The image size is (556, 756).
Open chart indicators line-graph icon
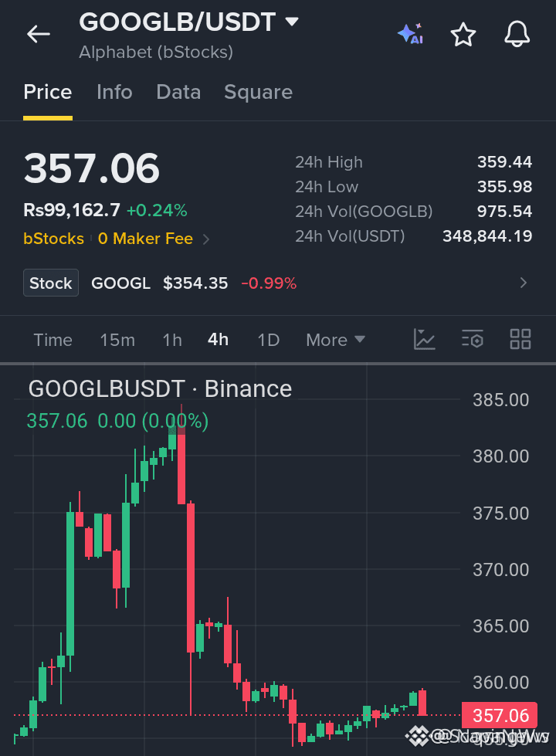[x=425, y=339]
